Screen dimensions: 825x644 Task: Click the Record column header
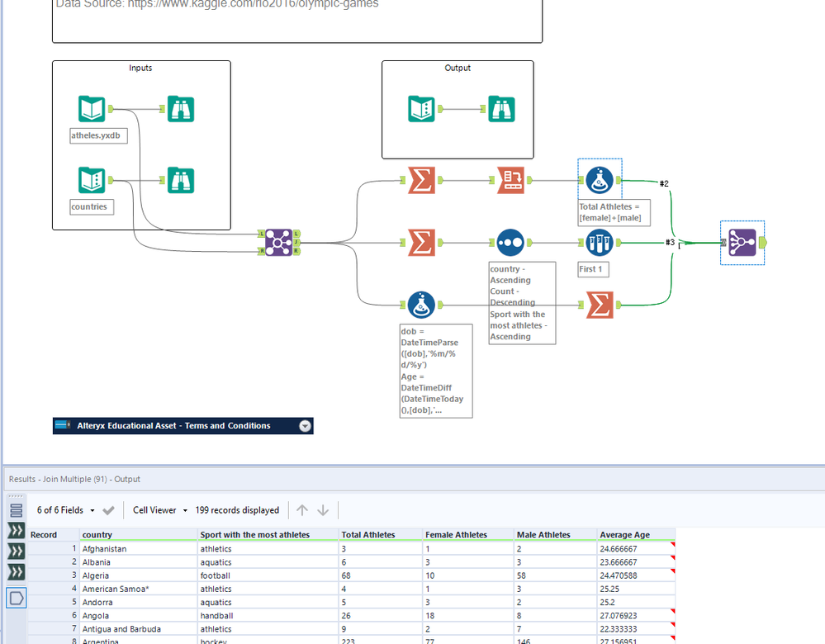(53, 534)
